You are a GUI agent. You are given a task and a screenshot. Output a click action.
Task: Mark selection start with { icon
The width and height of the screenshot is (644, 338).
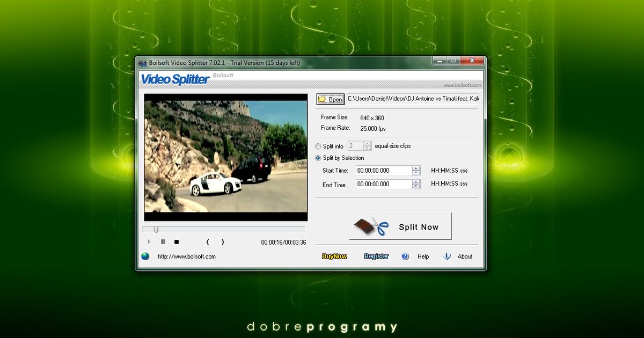208,242
